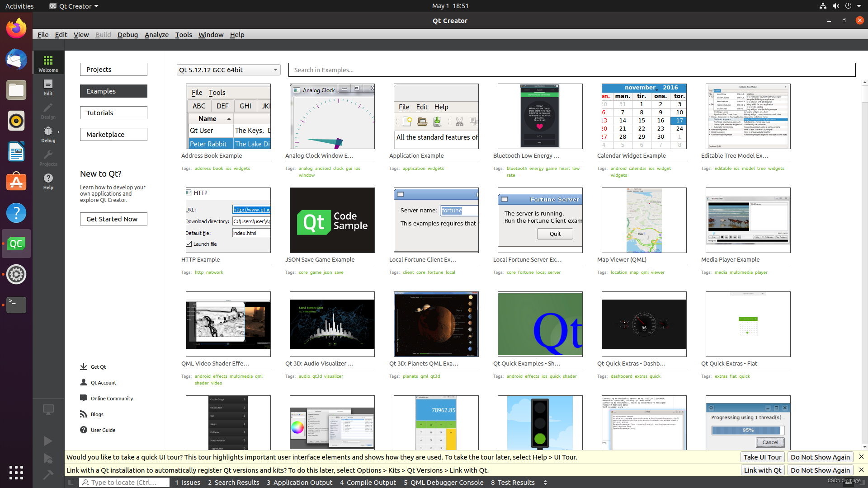Show Applications grid in the dock
868x488 pixels.
[16, 473]
